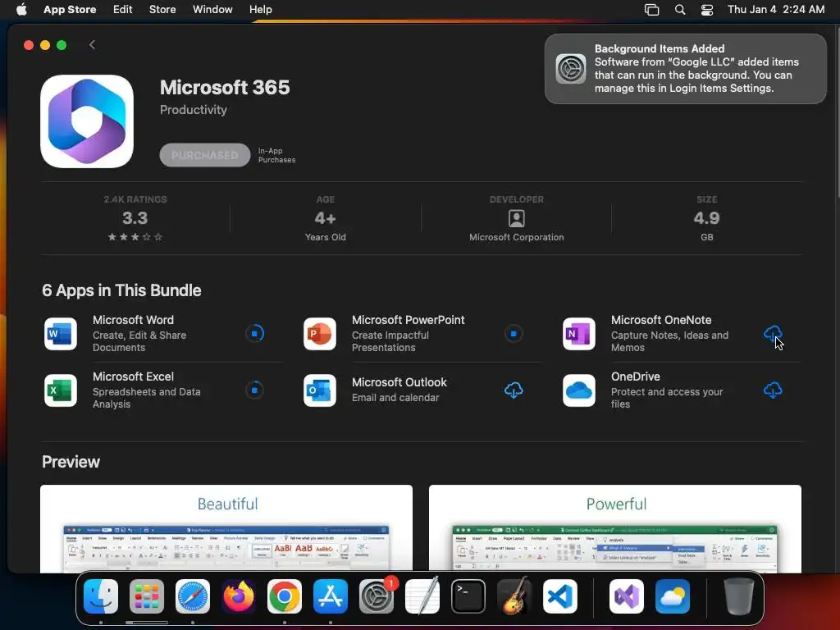Download Microsoft OneNote via cloud icon
Screen dimensions: 840x630
pyautogui.click(x=773, y=334)
